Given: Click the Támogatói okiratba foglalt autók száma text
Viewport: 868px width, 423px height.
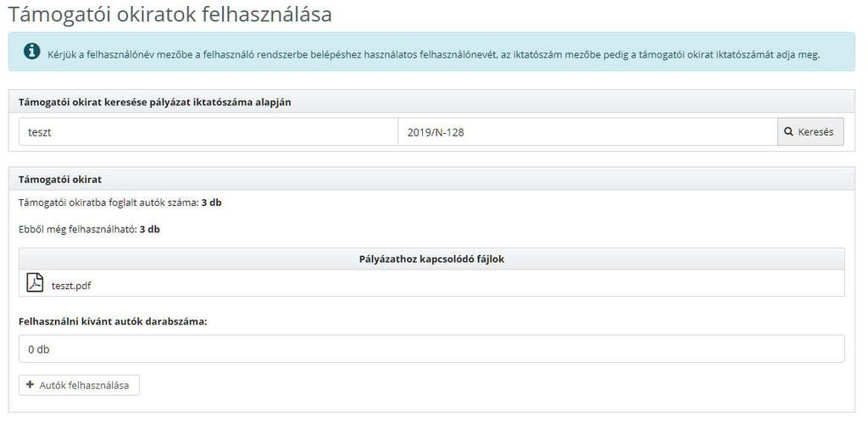Looking at the screenshot, I should [120, 203].
